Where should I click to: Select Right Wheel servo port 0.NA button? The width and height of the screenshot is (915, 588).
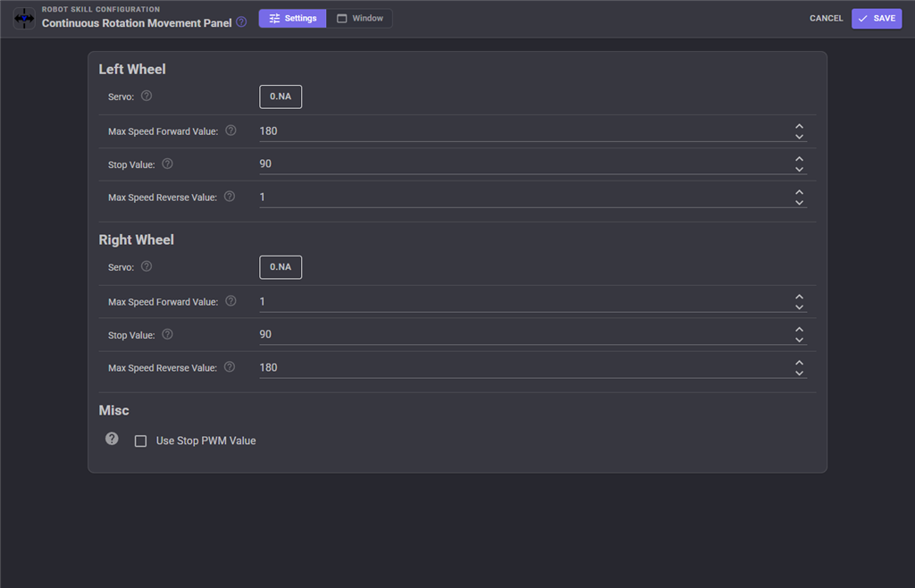point(281,266)
